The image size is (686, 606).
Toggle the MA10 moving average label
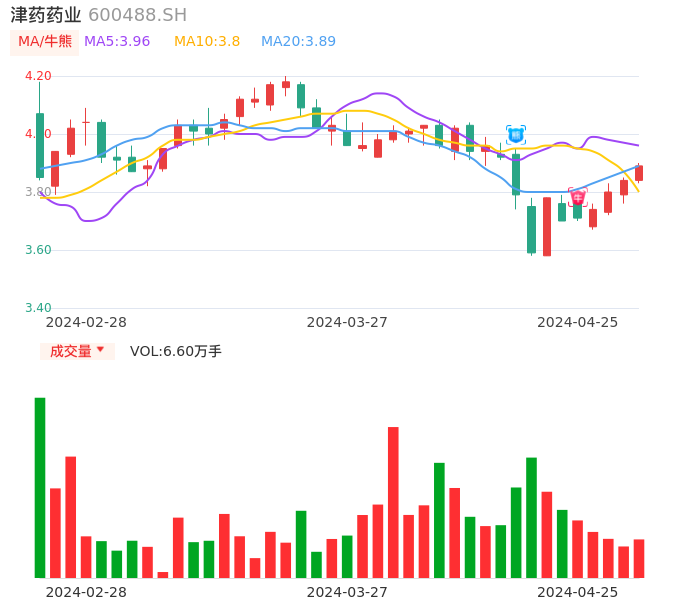coord(207,42)
